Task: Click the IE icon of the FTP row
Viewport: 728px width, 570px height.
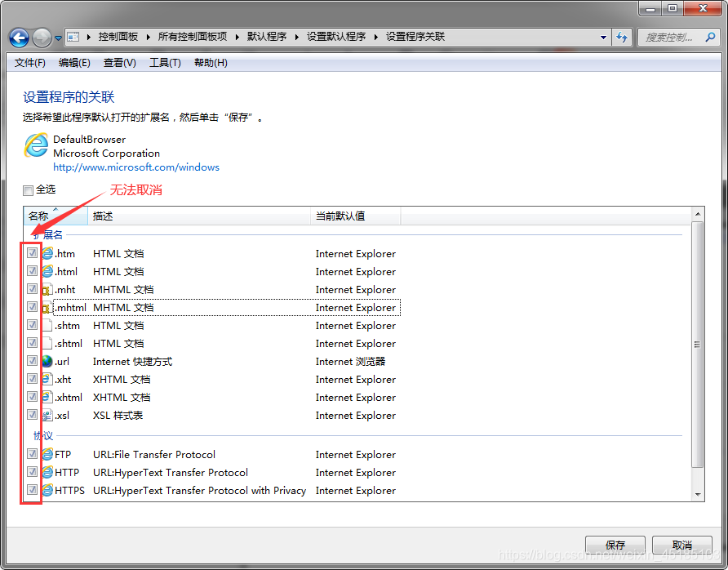Action: click(47, 454)
